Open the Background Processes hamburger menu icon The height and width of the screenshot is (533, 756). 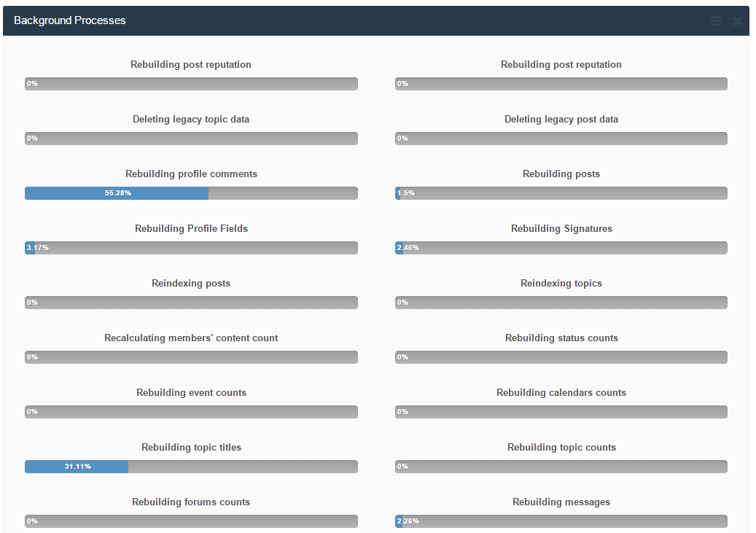[x=715, y=21]
